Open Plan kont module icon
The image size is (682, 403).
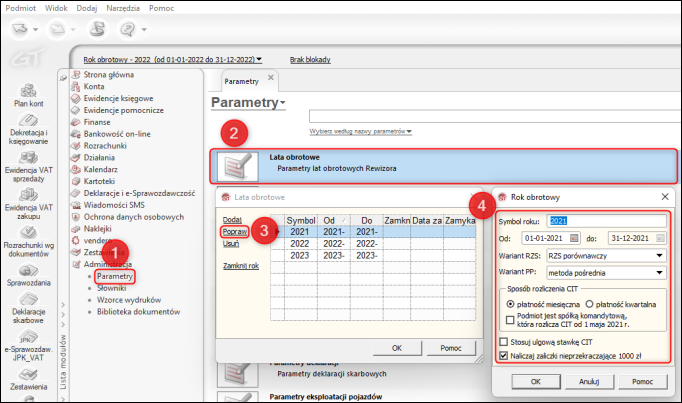click(x=28, y=90)
